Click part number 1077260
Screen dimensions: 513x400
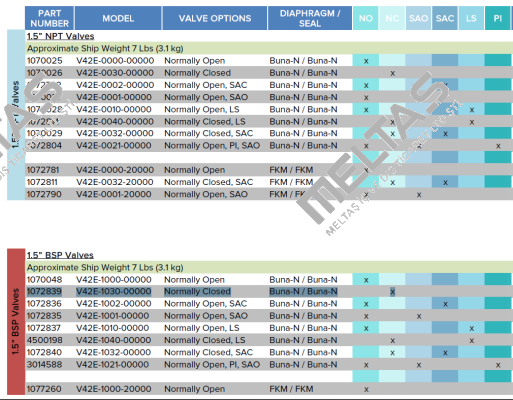pyautogui.click(x=44, y=389)
